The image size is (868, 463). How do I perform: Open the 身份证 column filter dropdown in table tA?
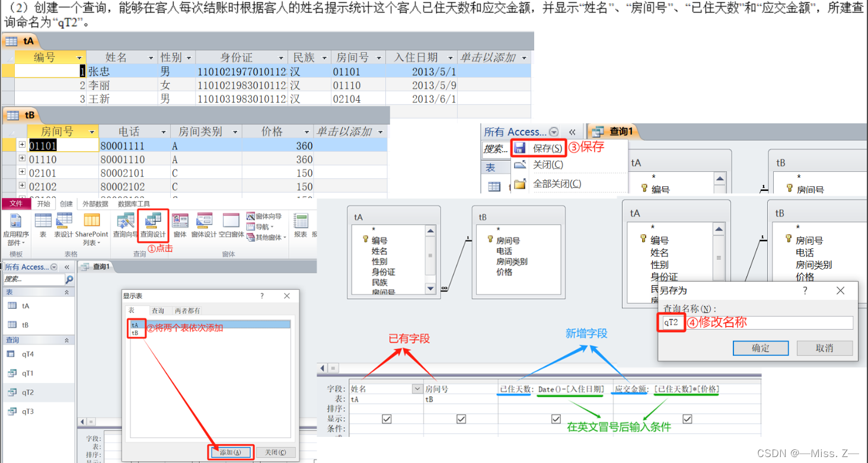tap(280, 58)
